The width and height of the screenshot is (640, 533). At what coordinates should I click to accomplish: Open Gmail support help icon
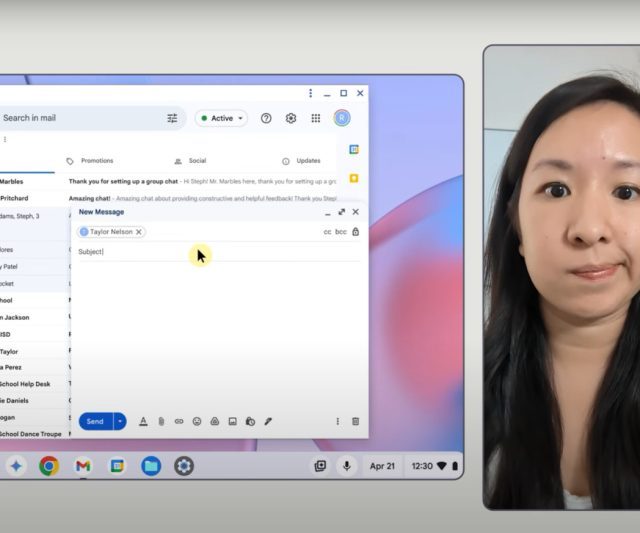(x=266, y=118)
